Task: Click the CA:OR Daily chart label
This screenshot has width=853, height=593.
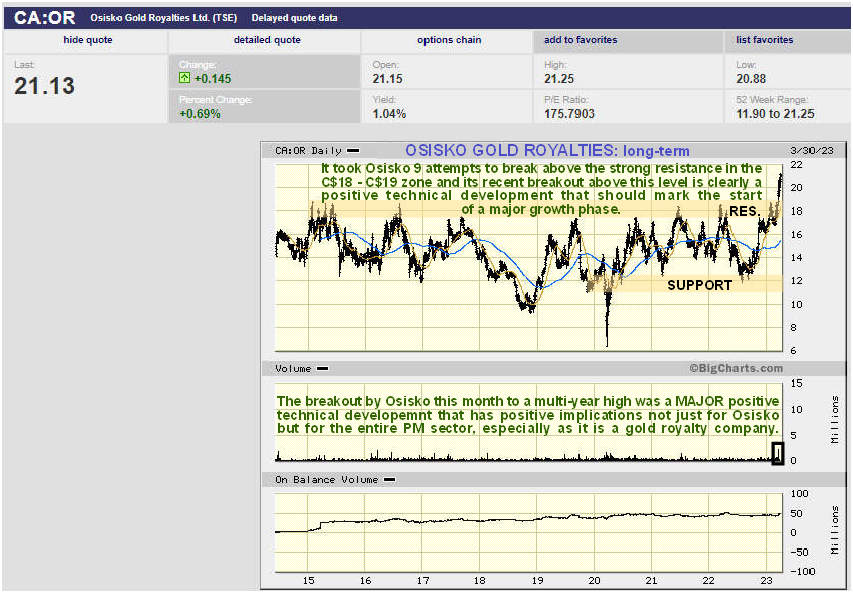Action: click(x=308, y=151)
